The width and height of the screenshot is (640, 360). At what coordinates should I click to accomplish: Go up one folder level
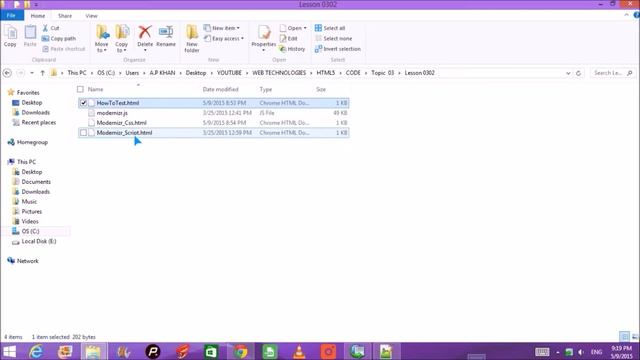42,73
